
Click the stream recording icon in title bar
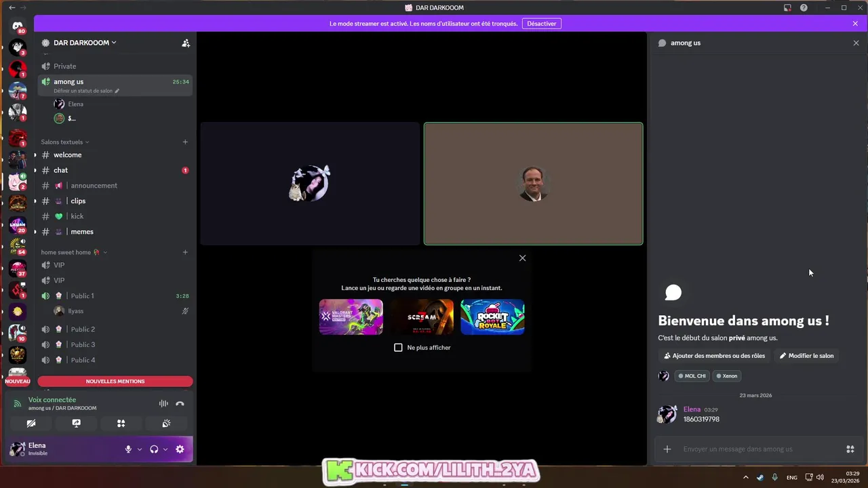point(787,7)
